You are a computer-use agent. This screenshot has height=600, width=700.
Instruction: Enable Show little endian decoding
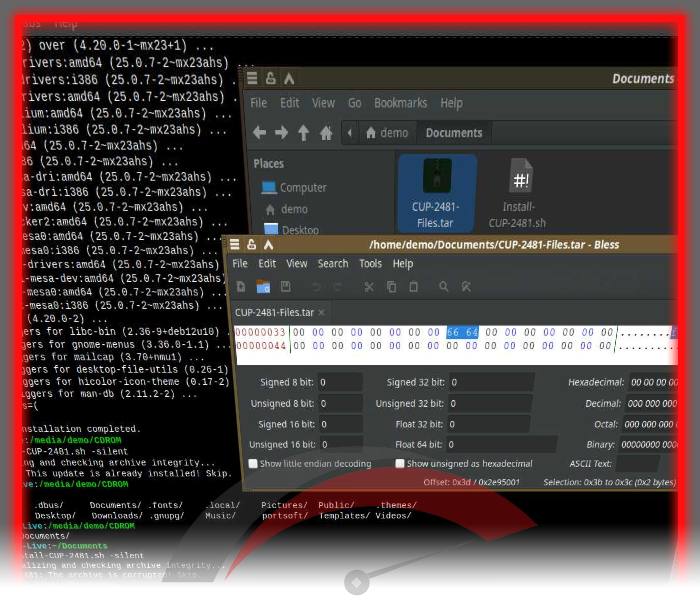pos(253,463)
